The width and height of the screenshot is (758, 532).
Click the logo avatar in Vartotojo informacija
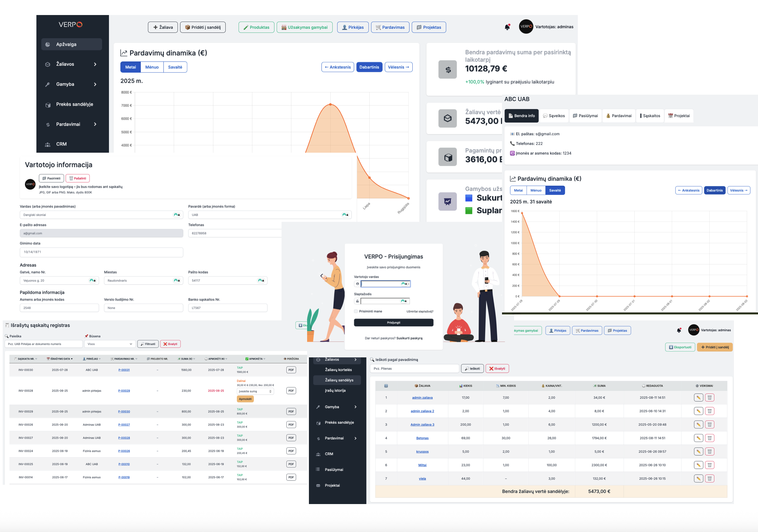point(30,184)
